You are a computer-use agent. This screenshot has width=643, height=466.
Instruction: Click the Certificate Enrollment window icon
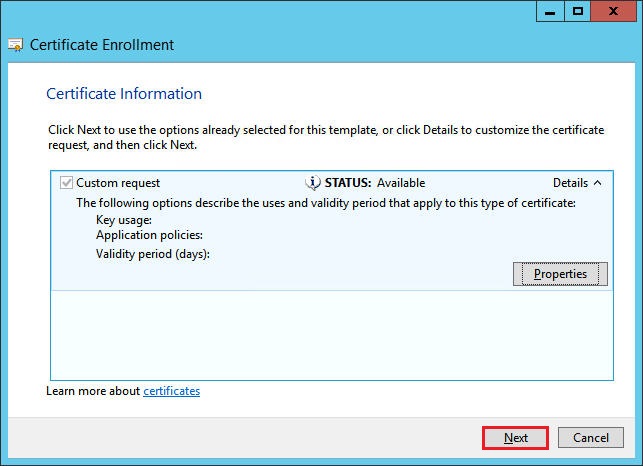point(16,45)
